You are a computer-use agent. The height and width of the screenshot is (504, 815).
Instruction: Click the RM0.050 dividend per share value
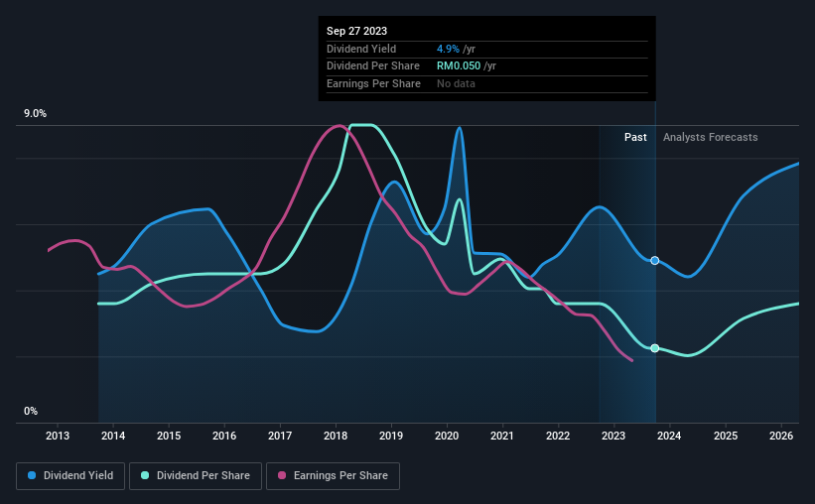click(459, 66)
